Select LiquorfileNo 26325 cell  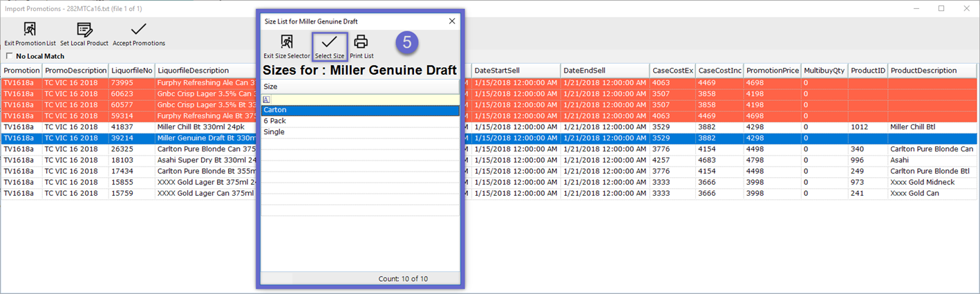(132, 149)
